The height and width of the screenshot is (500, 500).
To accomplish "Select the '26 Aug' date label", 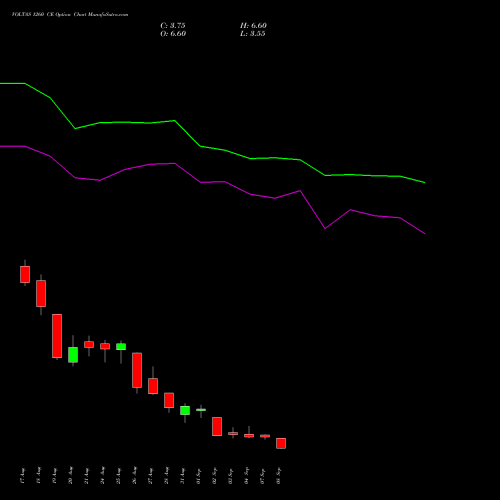I will 135,476.
